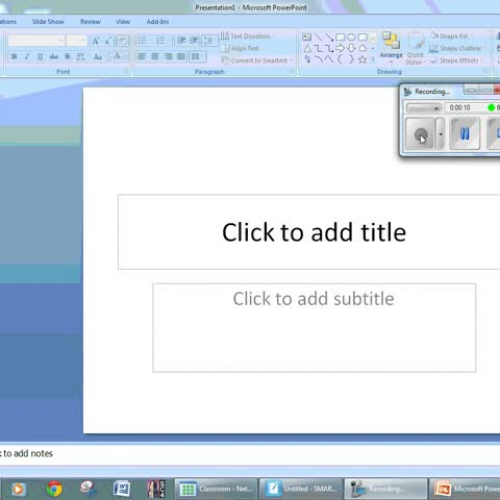
Task: Select the 5-Point Star shape
Action: click(x=362, y=60)
